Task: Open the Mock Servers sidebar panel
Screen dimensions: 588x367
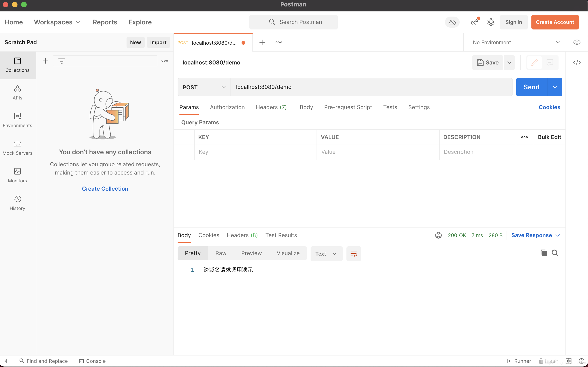Action: (17, 148)
